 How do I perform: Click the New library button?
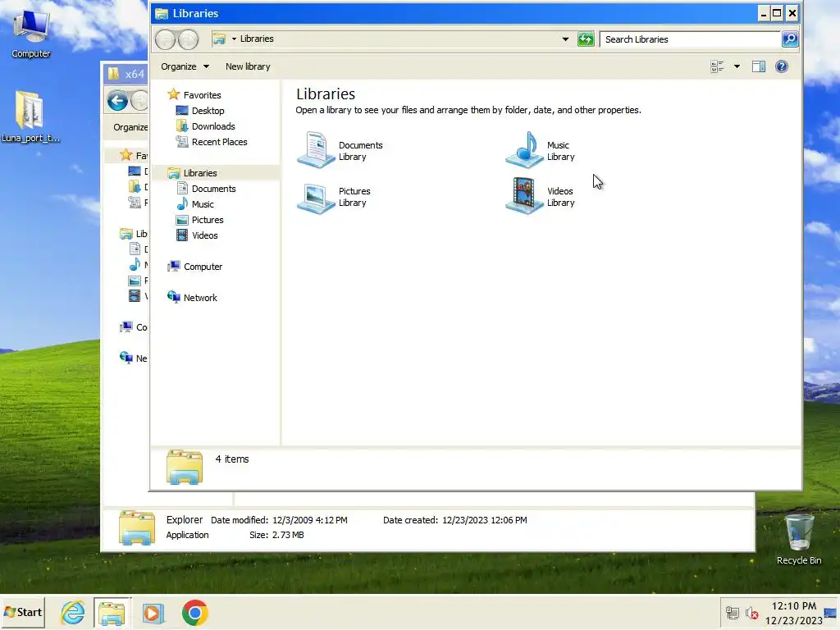tap(248, 66)
